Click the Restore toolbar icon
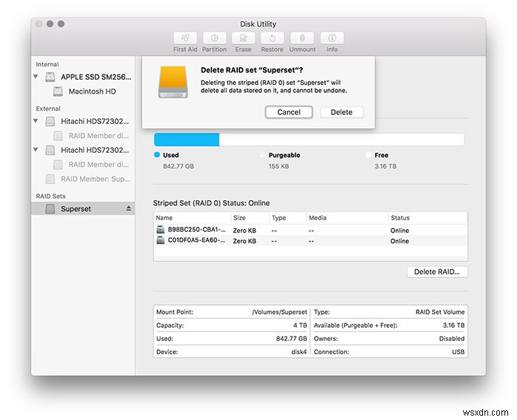Screen dimensions: 517x420 click(x=272, y=38)
